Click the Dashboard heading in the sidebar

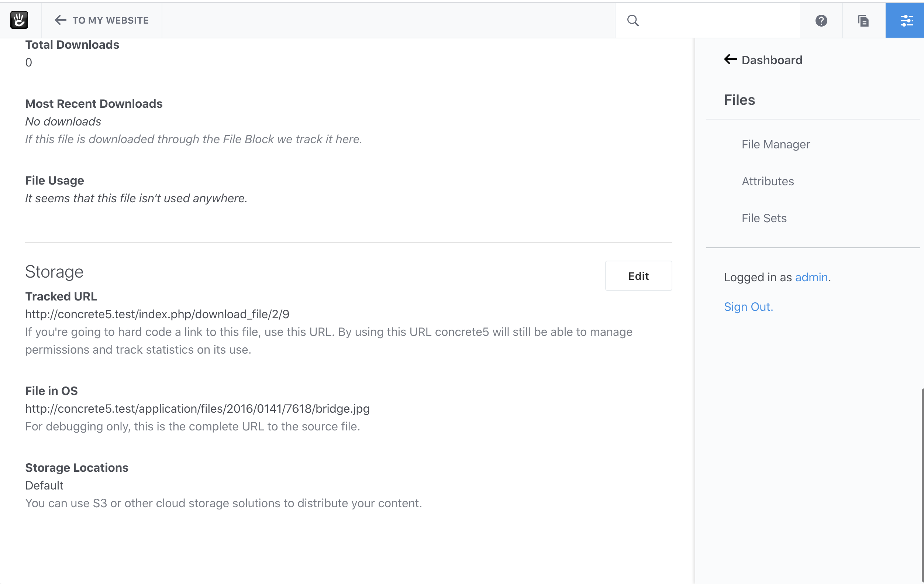[x=771, y=60]
